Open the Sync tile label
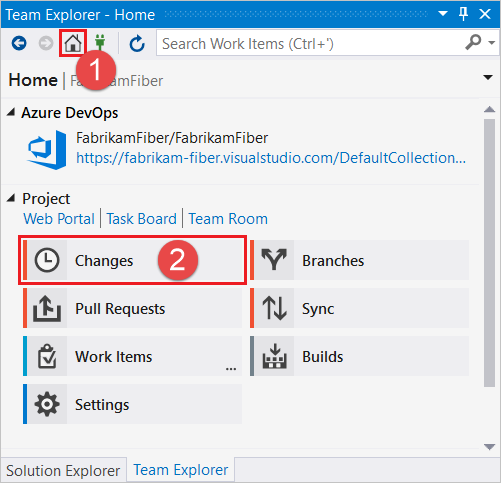 318,309
